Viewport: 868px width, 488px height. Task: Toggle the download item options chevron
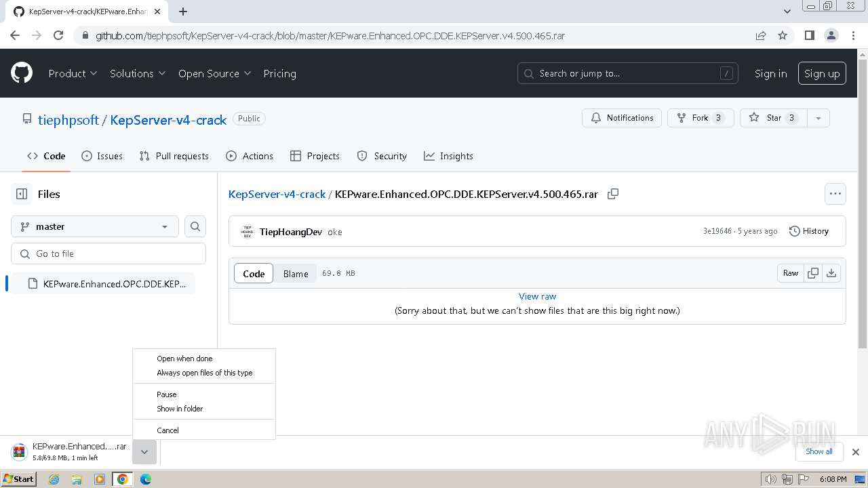pyautogui.click(x=144, y=452)
